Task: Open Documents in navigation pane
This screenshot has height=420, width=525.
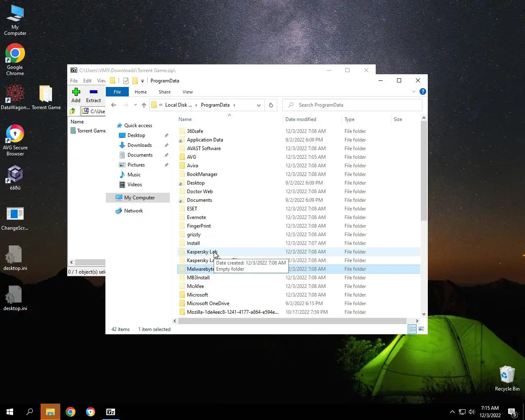Action: point(140,155)
